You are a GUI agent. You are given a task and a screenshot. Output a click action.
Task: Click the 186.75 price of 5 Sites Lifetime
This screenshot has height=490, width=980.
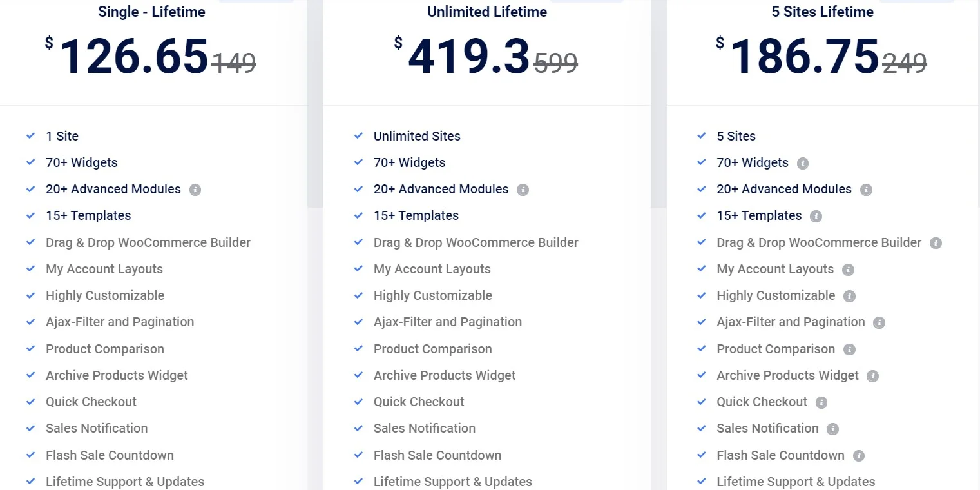(x=805, y=57)
